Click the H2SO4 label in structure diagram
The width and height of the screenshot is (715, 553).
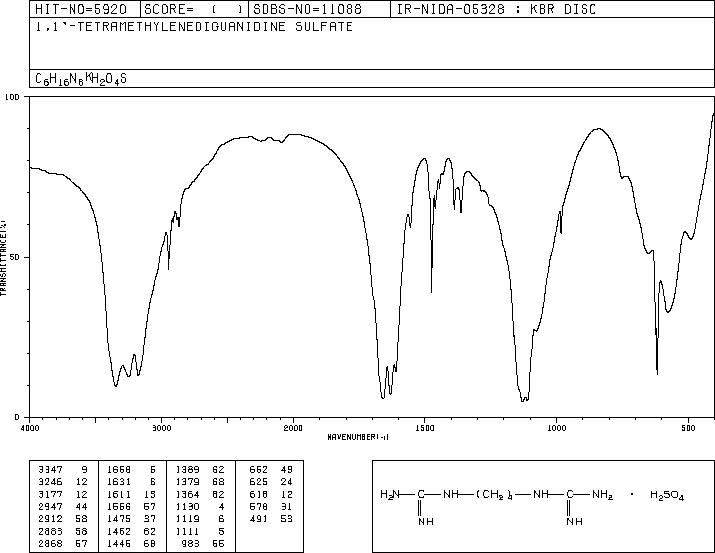tap(667, 495)
